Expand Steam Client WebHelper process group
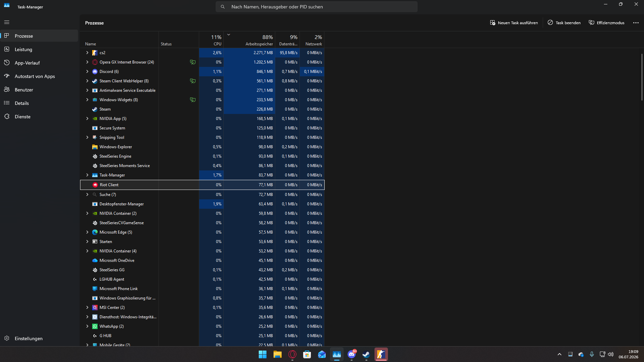This screenshot has width=644, height=362. [87, 81]
